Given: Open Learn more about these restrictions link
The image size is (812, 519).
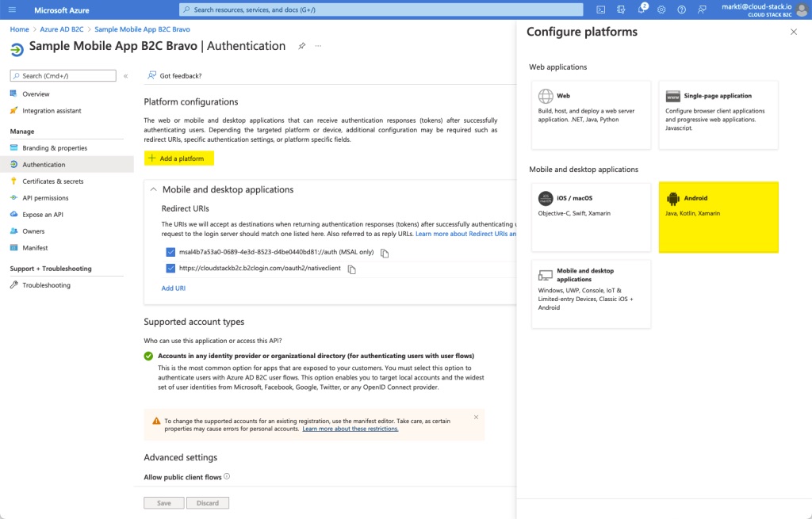Looking at the screenshot, I should point(350,429).
